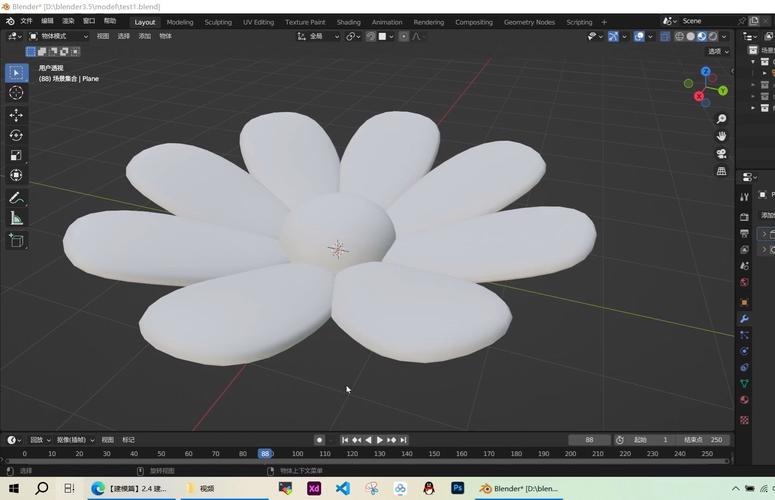775x500 pixels.
Task: Switch to rendered shading mode
Action: [x=713, y=37]
